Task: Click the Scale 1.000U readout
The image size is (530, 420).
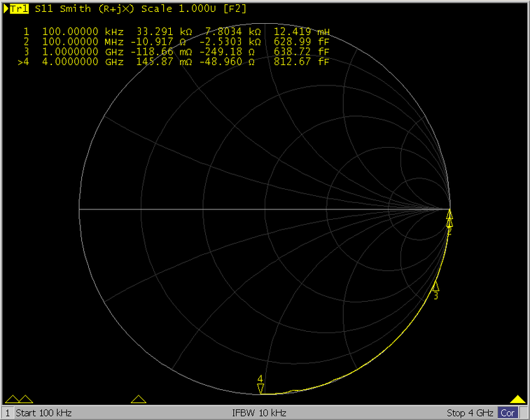Action: (179, 9)
